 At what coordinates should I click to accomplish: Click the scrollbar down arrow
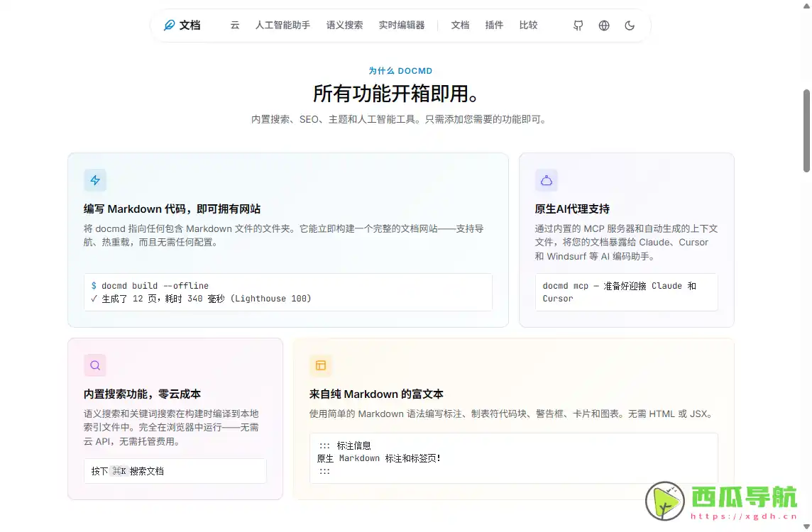[x=806, y=527]
